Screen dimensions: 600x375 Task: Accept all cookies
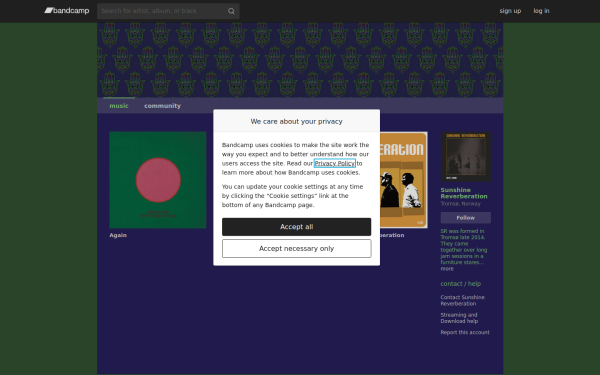pos(297,227)
